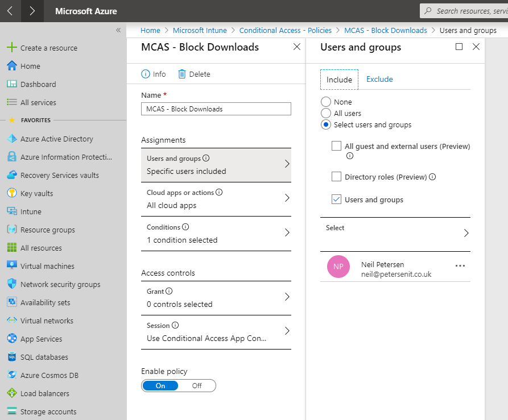Expand Cloud apps or actions chevron
Image resolution: width=508 pixels, height=420 pixels.
[287, 198]
